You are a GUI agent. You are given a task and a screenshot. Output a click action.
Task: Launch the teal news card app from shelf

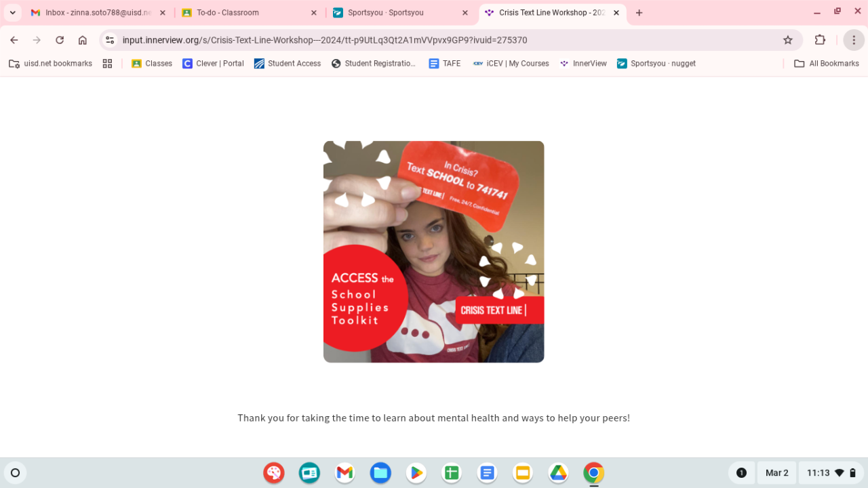point(309,473)
